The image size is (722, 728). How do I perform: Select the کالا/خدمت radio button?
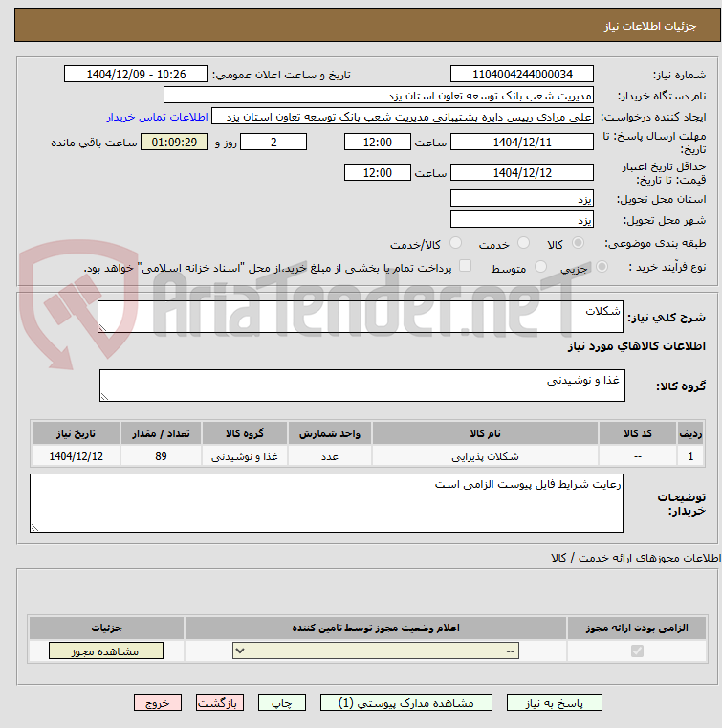tap(455, 243)
